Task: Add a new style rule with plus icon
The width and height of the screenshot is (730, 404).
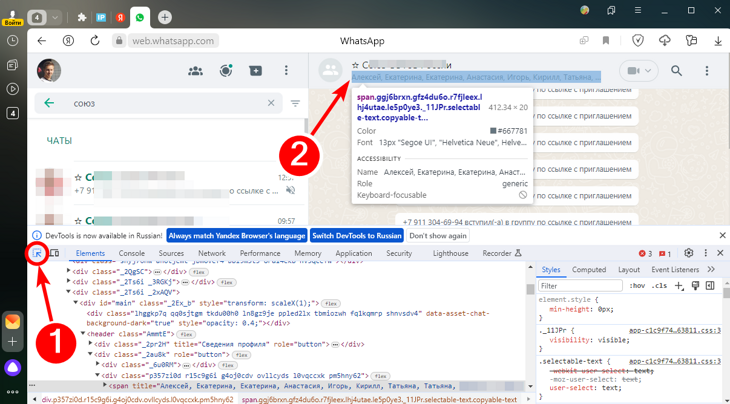Action: coord(679,286)
